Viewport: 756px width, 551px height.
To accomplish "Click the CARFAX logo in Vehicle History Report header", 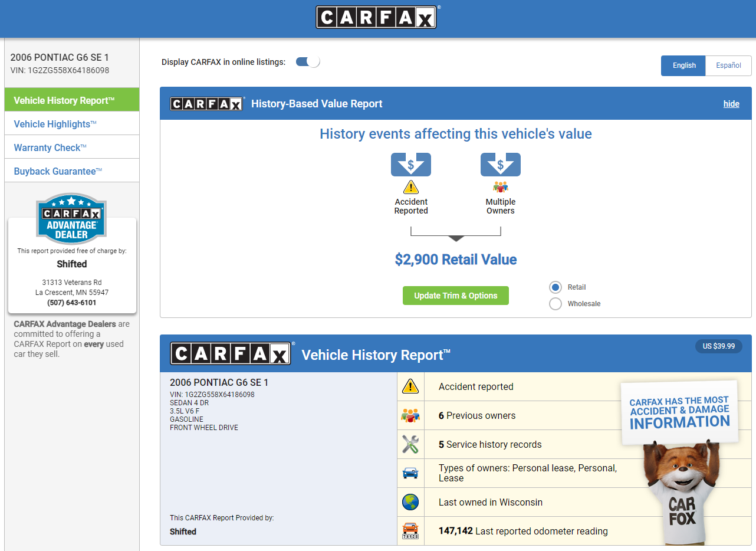I will point(232,353).
